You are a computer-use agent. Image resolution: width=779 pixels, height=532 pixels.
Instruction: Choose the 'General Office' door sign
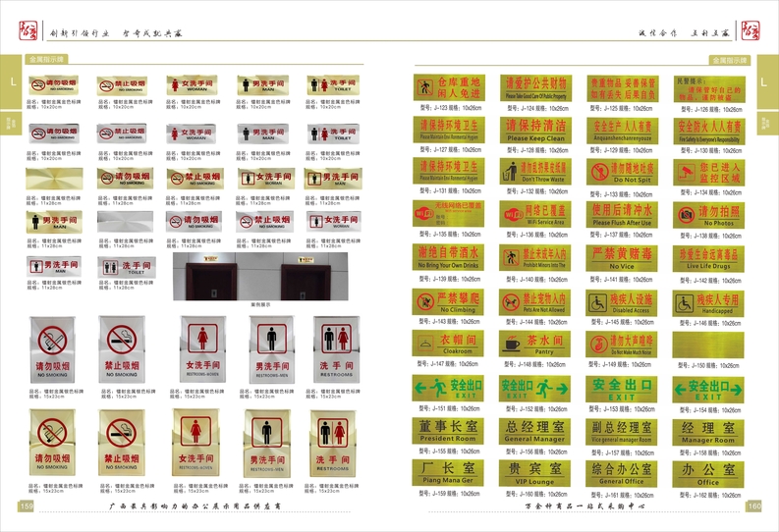coord(621,473)
